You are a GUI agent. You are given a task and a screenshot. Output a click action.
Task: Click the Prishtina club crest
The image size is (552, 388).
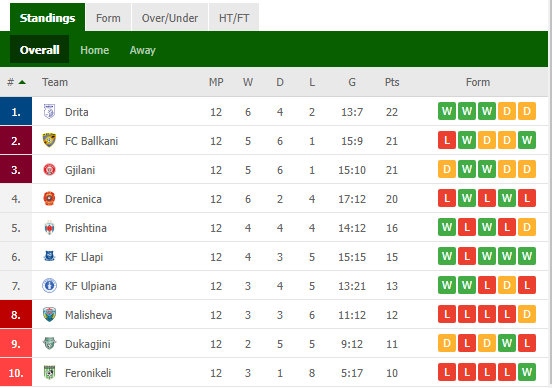(49, 228)
